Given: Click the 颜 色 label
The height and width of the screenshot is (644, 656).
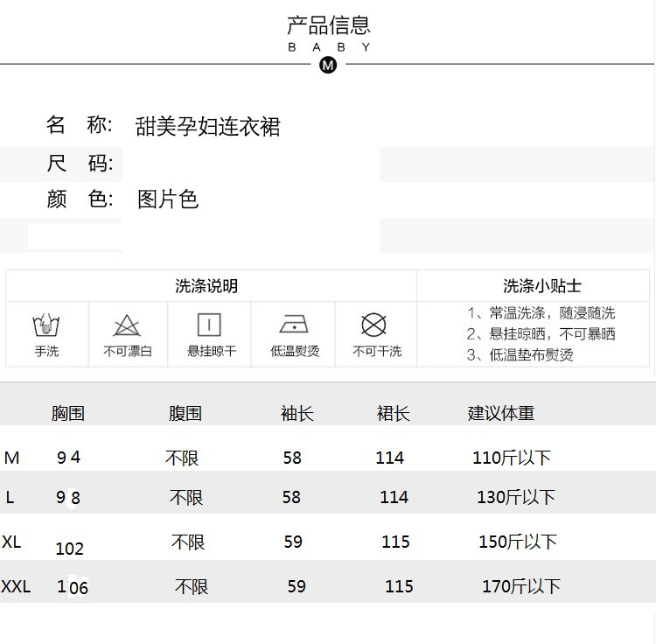Looking at the screenshot, I should (80, 199).
